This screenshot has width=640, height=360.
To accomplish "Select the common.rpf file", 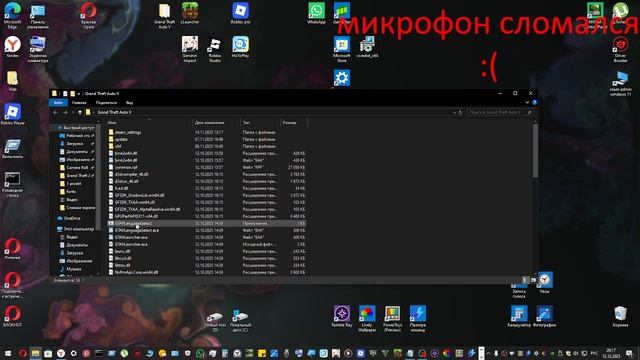I will 207,167.
